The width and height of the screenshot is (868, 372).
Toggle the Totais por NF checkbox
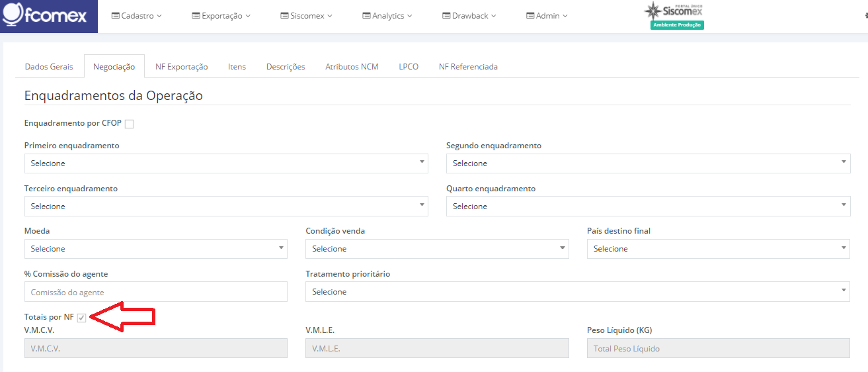pyautogui.click(x=81, y=318)
